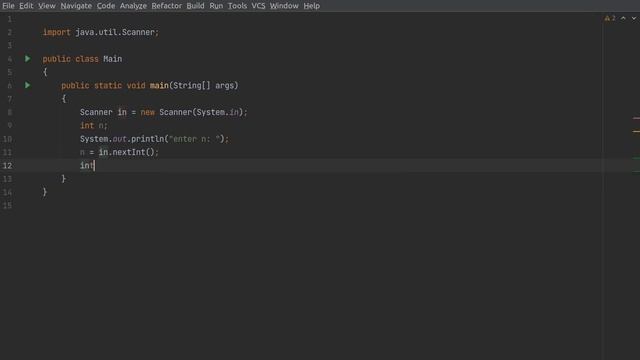Click 'main' method name on line 6
Viewport: 640px width, 360px height.
(159, 85)
